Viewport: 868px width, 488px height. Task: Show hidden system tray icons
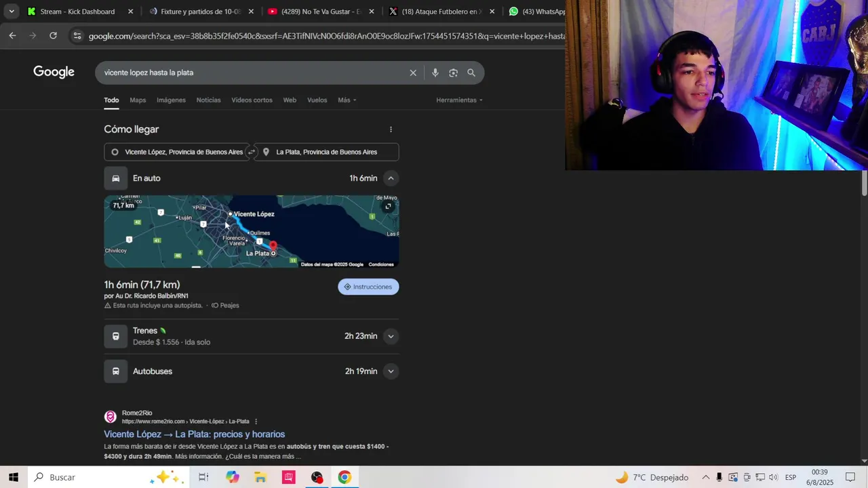[705, 477]
